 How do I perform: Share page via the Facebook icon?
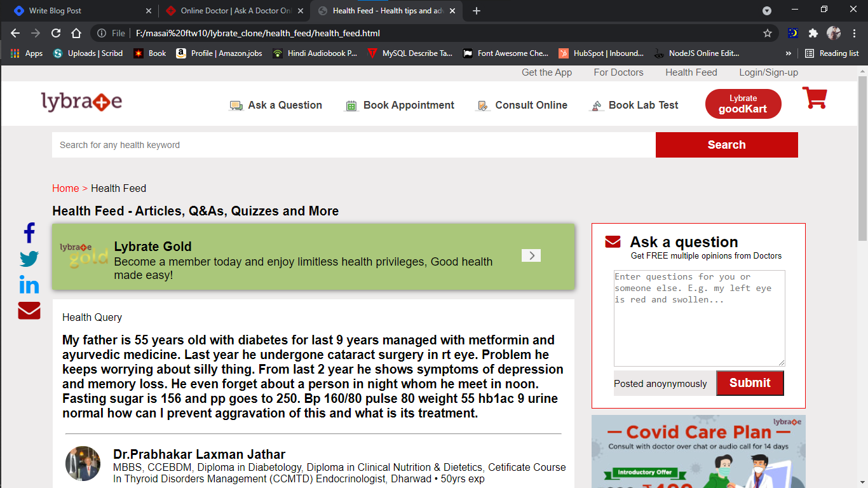point(29,233)
